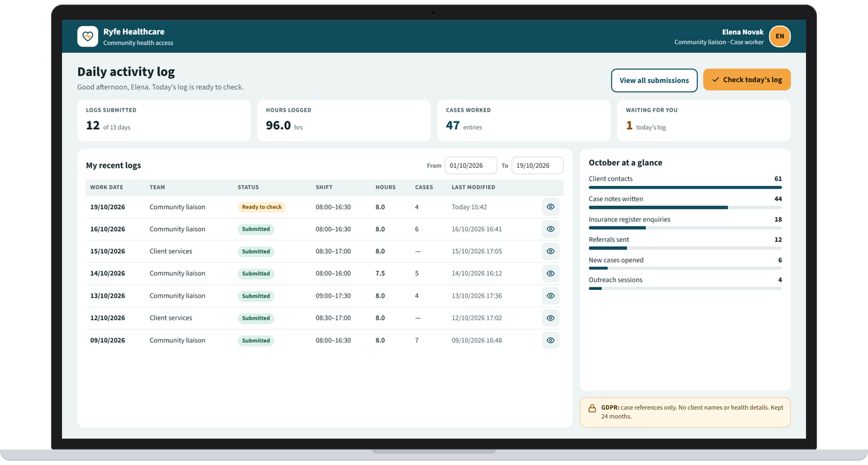Click Client services in 12/10/2026 row
This screenshot has height=465, width=868.
[170, 318]
